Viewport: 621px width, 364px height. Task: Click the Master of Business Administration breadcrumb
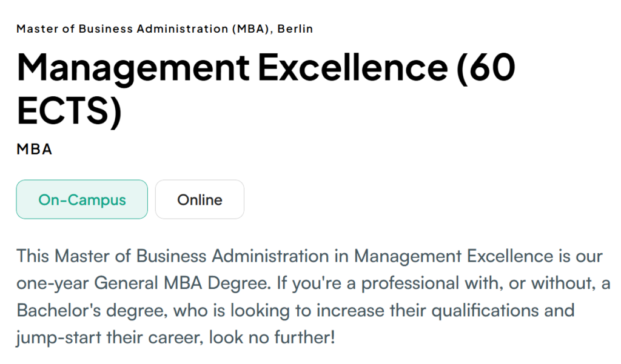point(122,28)
